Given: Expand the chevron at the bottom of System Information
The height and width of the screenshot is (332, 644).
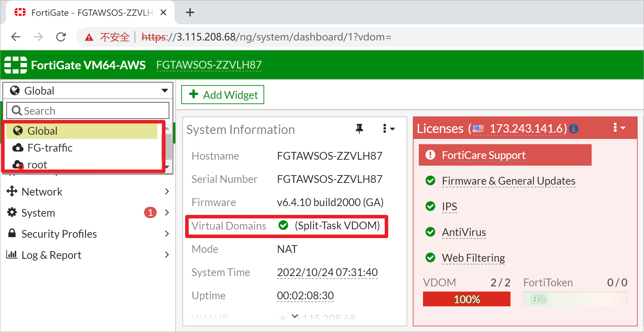Looking at the screenshot, I should [x=295, y=316].
